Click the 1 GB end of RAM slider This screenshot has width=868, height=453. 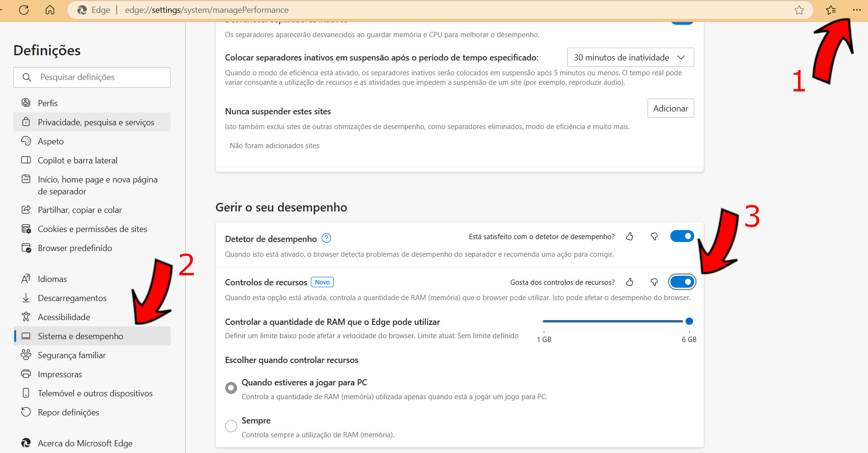coord(544,321)
